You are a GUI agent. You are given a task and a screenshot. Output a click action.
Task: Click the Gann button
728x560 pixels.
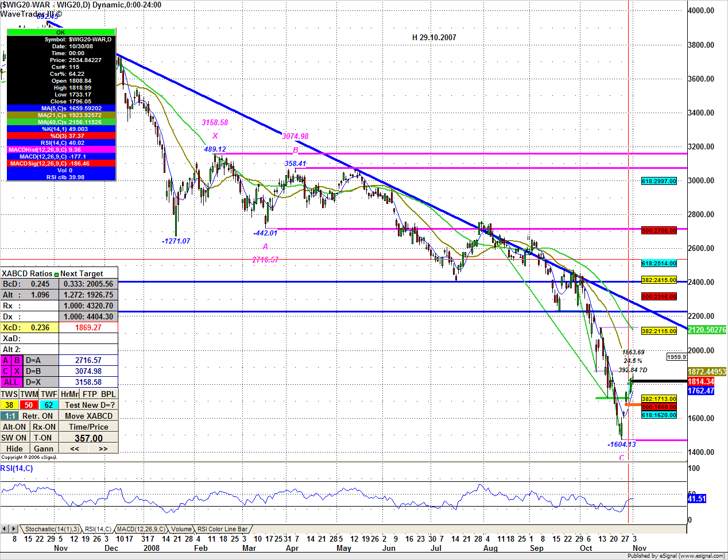[x=44, y=449]
